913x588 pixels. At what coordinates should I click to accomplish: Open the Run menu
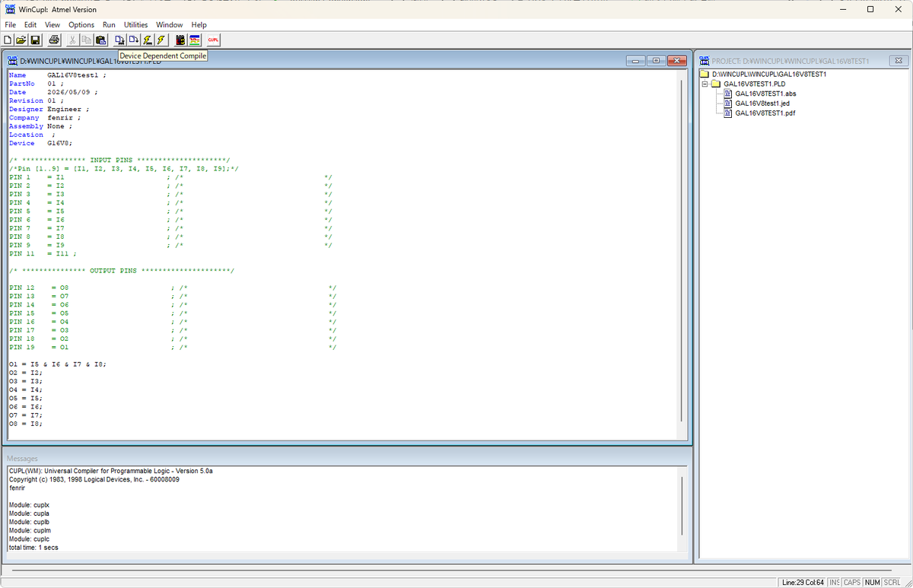point(109,25)
